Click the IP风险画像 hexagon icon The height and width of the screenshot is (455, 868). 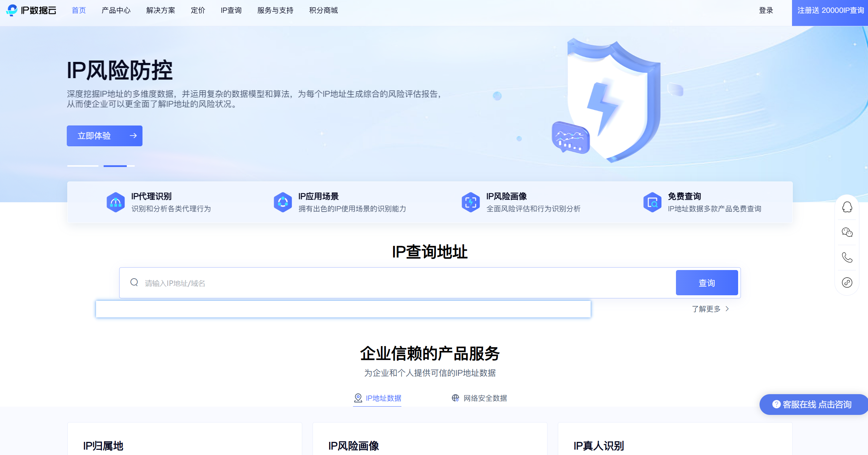coord(471,202)
